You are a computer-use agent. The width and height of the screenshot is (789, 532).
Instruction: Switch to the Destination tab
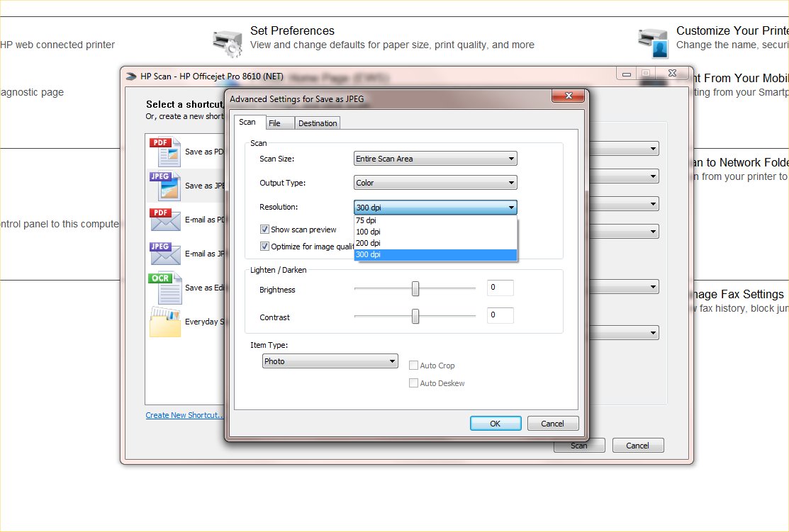(x=318, y=123)
